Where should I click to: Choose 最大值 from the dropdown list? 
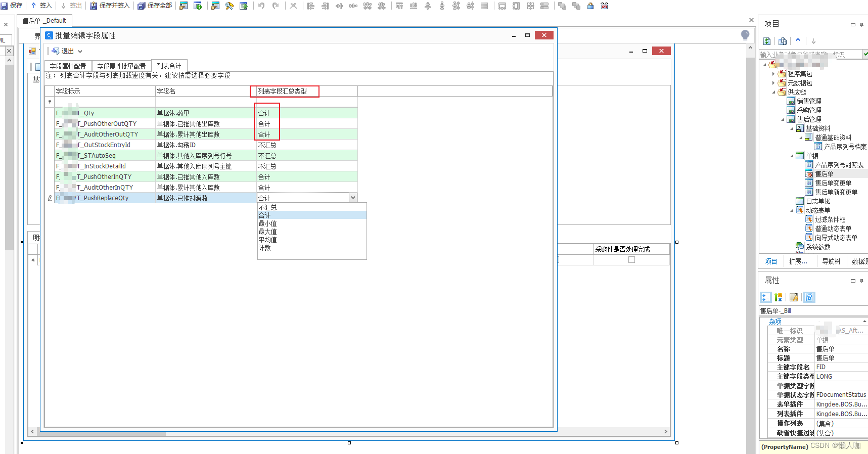pyautogui.click(x=312, y=232)
